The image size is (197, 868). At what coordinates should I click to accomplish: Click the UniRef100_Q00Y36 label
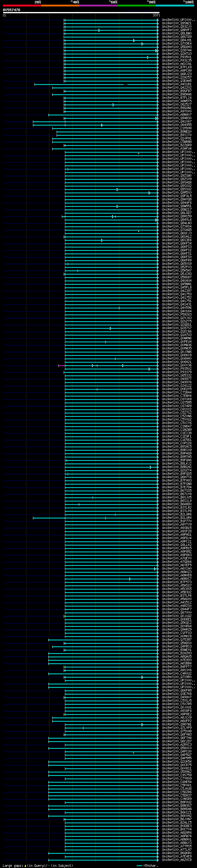click(x=177, y=365)
